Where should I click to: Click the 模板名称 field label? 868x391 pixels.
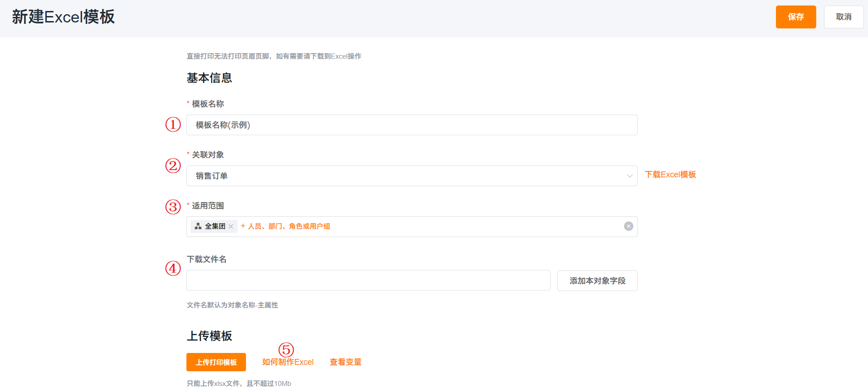(x=208, y=104)
